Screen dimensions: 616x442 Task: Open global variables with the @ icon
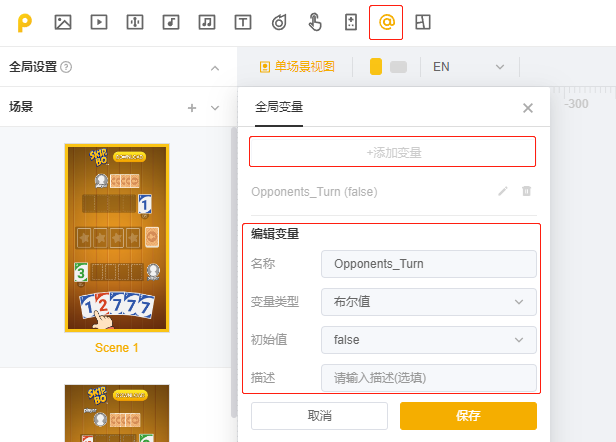point(386,22)
